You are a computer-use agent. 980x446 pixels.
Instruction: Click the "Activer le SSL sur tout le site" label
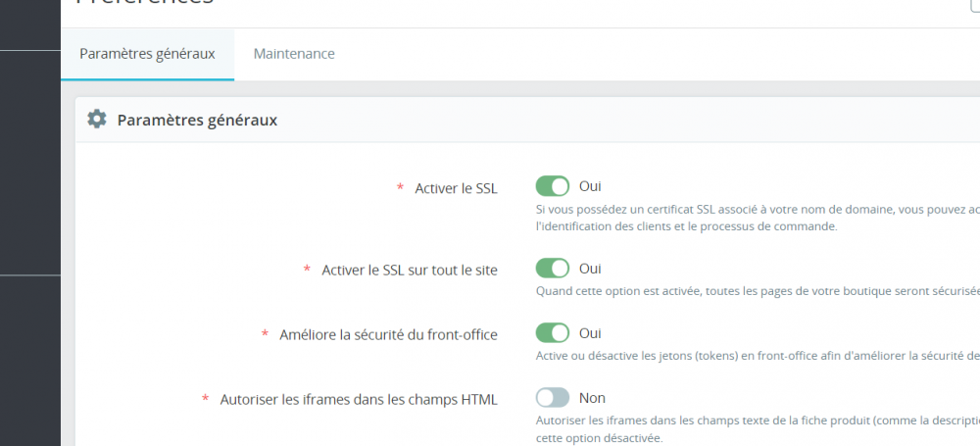point(410,270)
